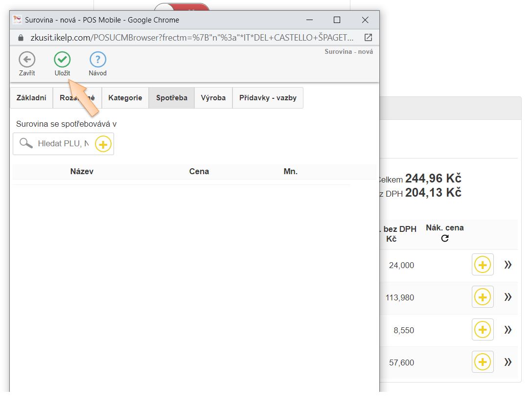This screenshot has width=532, height=408.
Task: Add the item priced 8,550
Action: click(x=483, y=330)
